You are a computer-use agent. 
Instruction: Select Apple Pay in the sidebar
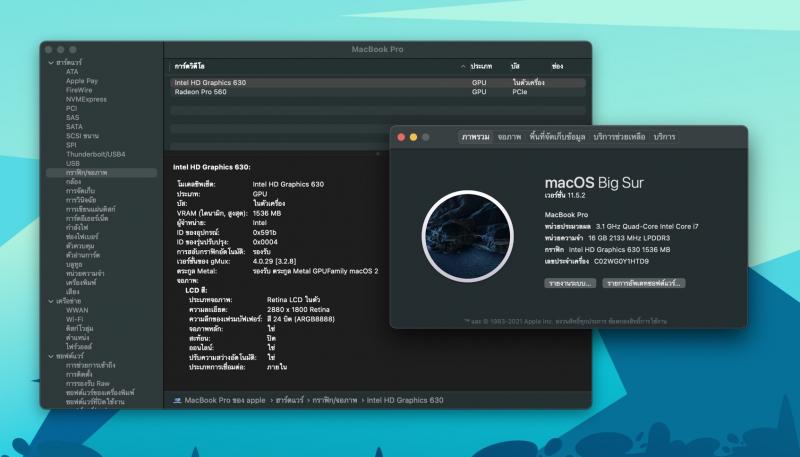(82, 81)
